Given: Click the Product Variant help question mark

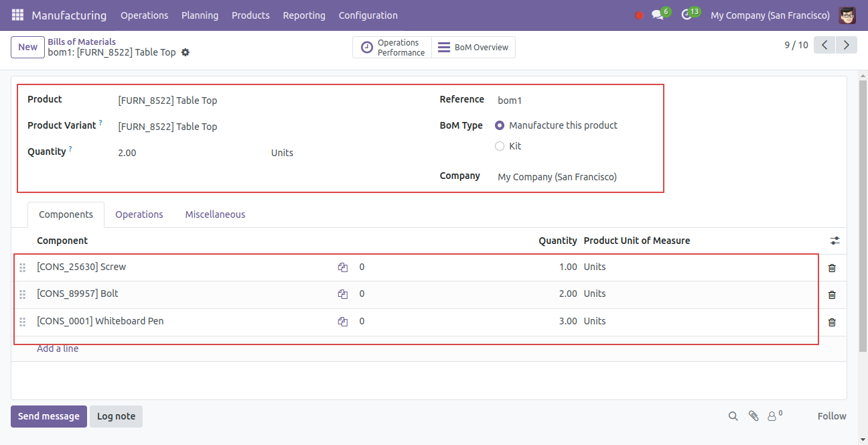Looking at the screenshot, I should tap(100, 123).
